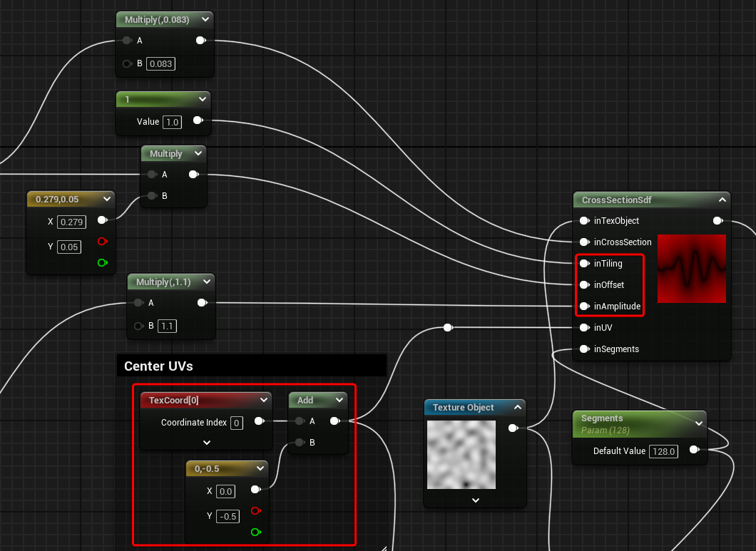Open the Segments param node dropdown arrow
The height and width of the screenshot is (551, 756).
click(699, 423)
